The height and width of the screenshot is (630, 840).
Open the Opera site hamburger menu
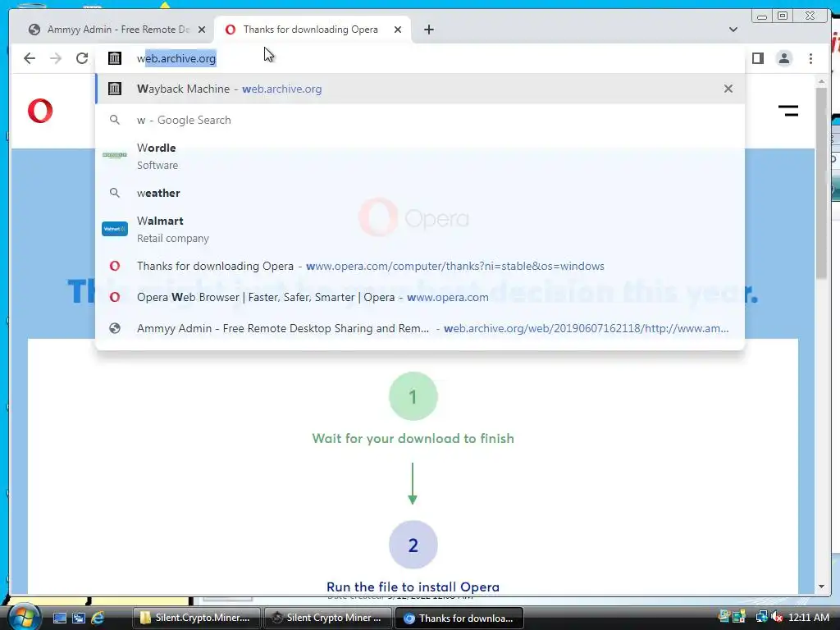(x=788, y=111)
